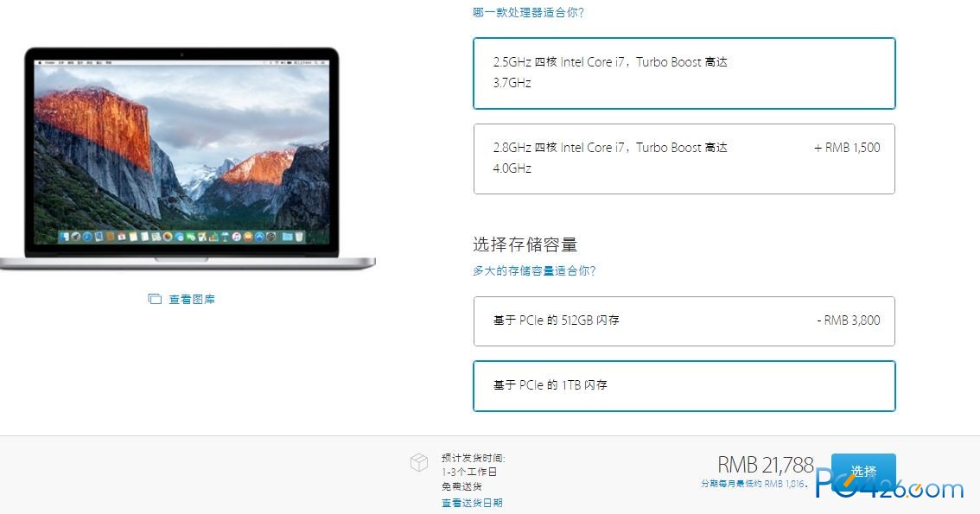The height and width of the screenshot is (514, 980).
Task: Click the - RMB 3,800 price label
Action: pyautogui.click(x=849, y=320)
